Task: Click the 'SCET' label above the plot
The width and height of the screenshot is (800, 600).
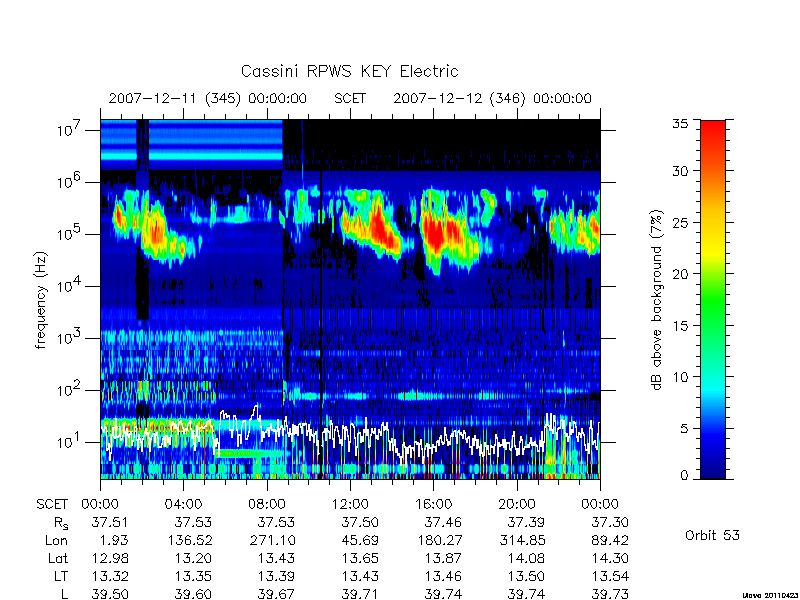Action: [x=350, y=98]
